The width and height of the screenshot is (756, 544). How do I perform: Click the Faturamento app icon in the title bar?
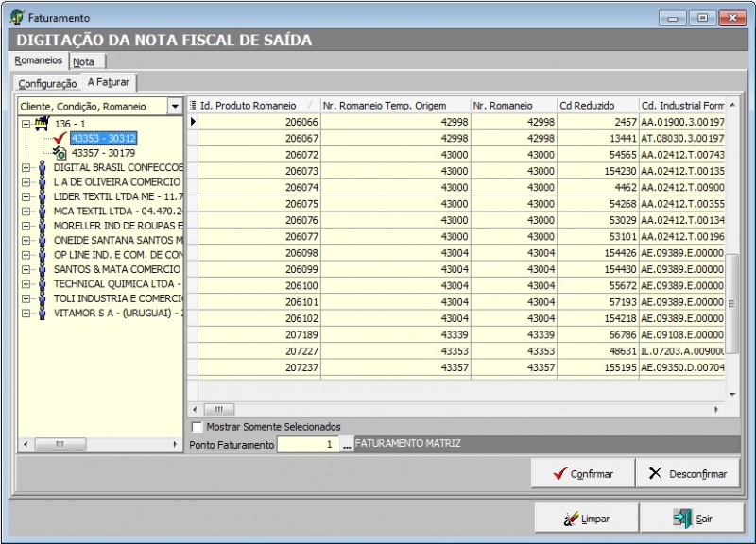[17, 17]
